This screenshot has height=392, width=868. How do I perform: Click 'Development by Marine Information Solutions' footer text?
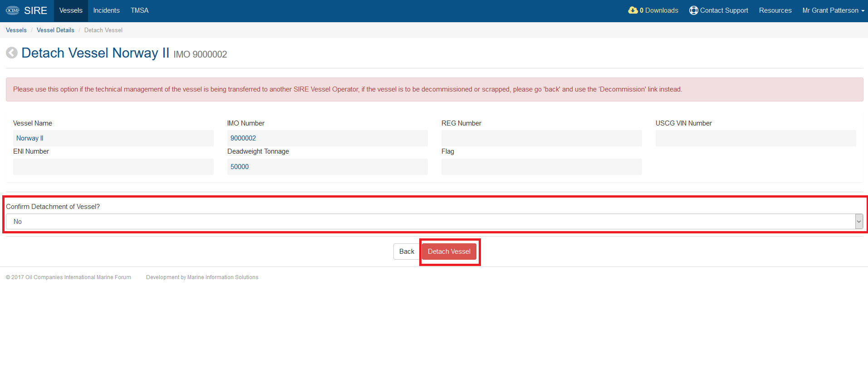pos(202,277)
